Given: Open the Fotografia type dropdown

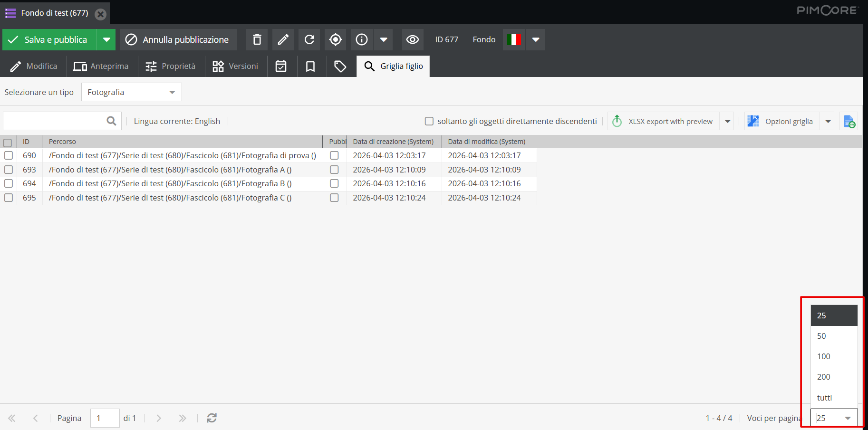Looking at the screenshot, I should tap(131, 92).
